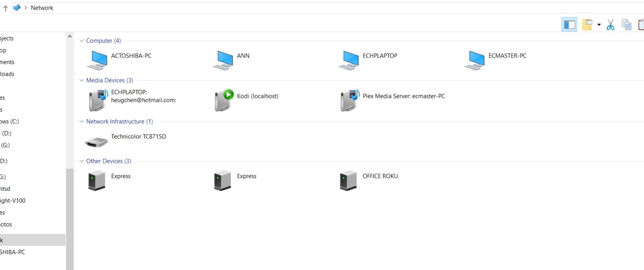
Task: Open the ECHPLAPTOP computer icon
Action: (x=349, y=61)
